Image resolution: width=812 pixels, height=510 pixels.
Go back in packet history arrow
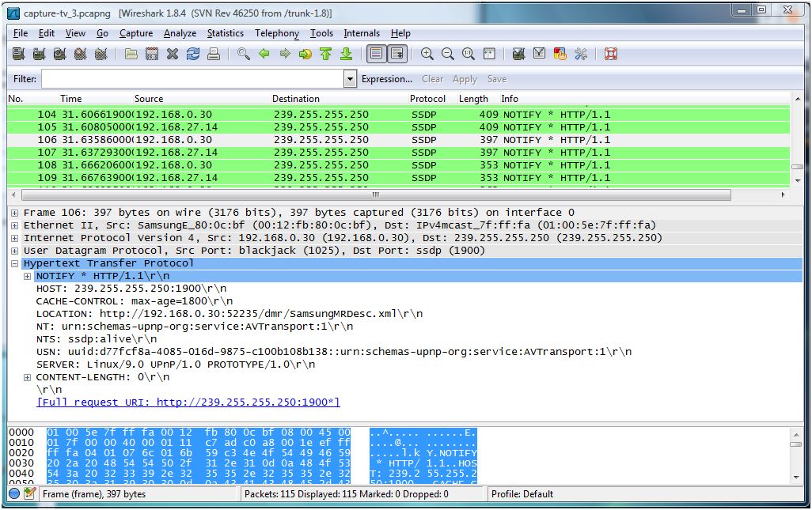(x=264, y=54)
